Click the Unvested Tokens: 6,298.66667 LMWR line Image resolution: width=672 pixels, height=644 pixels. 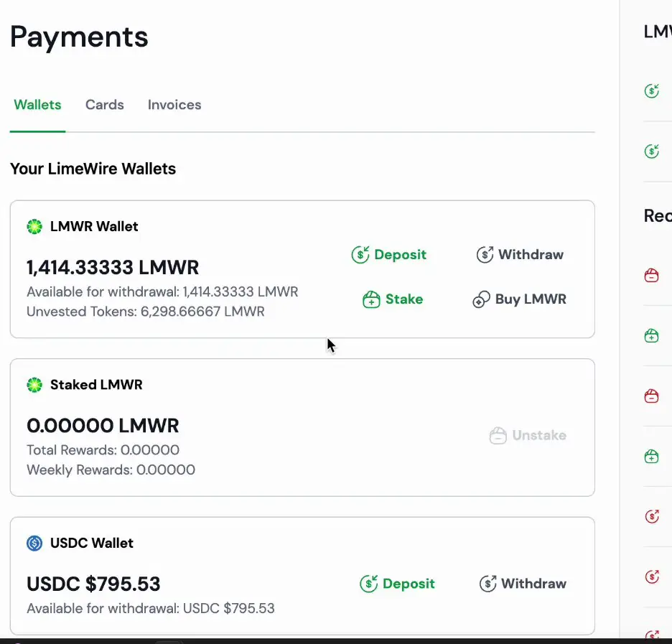tap(146, 312)
